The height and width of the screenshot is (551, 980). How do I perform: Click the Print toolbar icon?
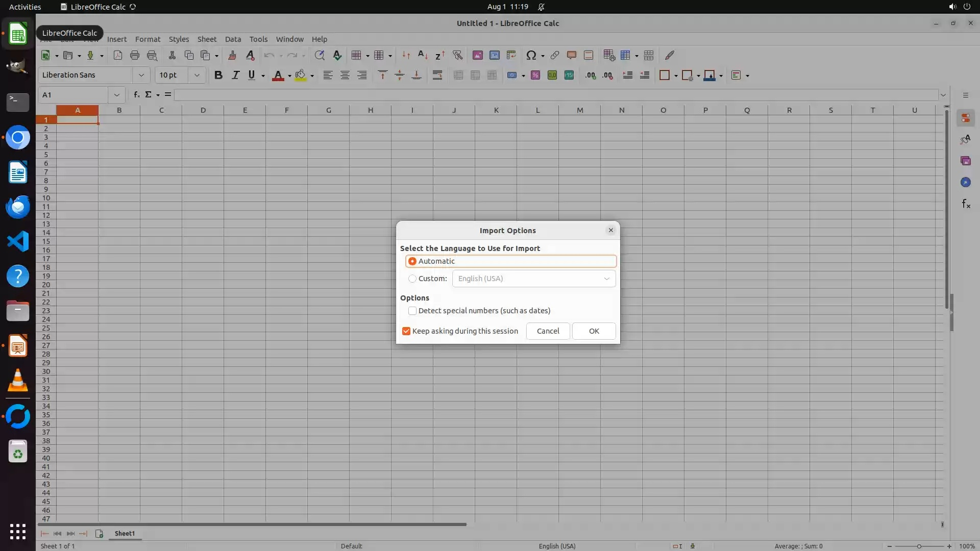[x=135, y=55]
